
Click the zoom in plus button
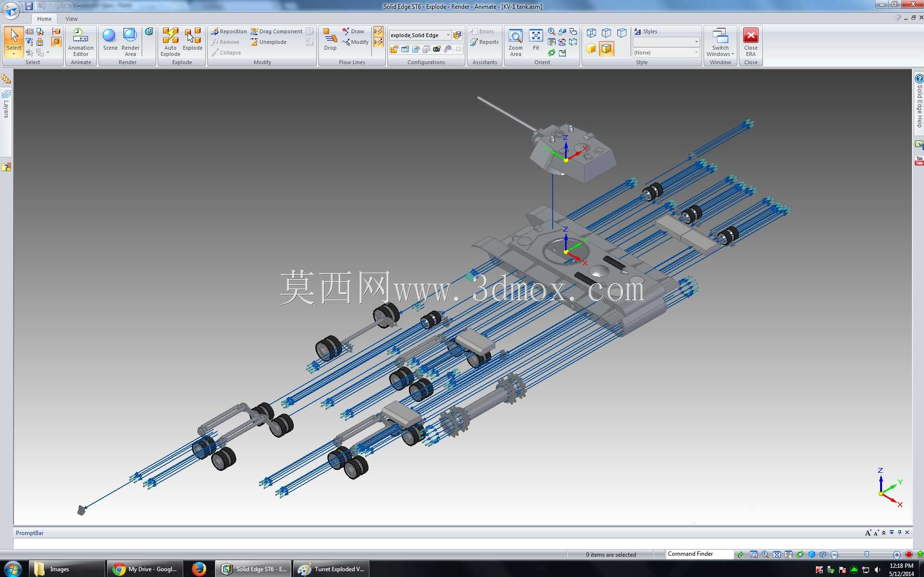click(897, 554)
